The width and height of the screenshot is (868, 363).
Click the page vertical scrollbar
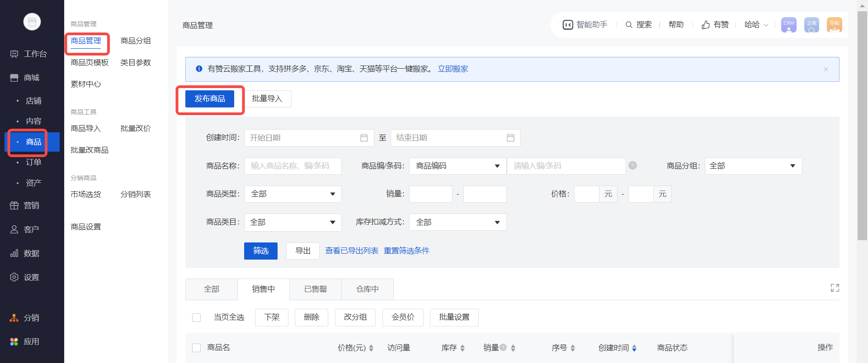[862, 126]
